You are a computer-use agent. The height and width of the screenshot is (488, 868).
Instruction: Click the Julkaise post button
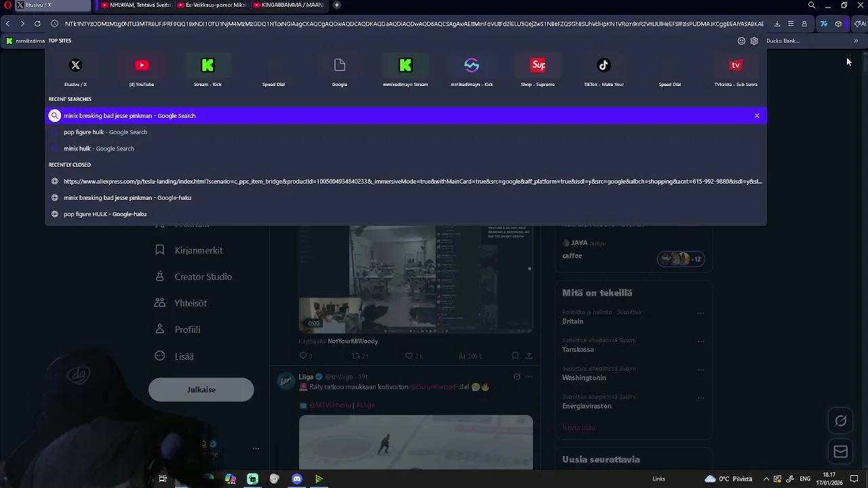pos(201,390)
